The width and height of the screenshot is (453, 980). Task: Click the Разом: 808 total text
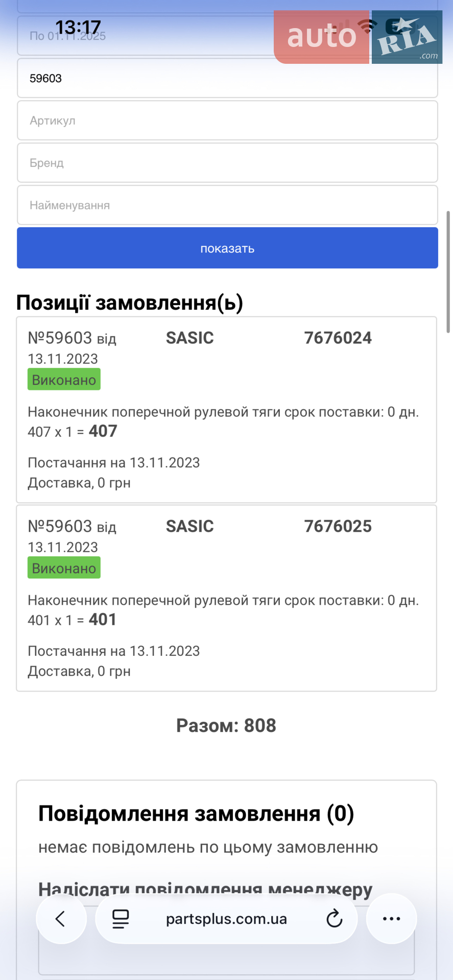226,725
